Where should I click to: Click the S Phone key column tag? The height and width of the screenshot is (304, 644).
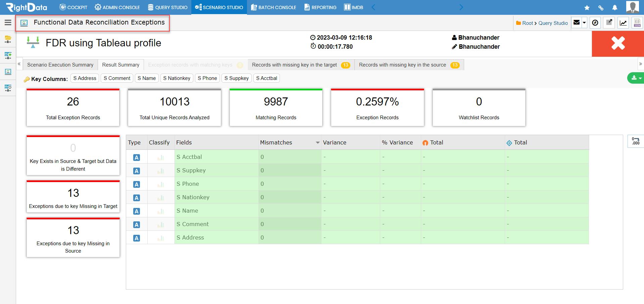[207, 78]
